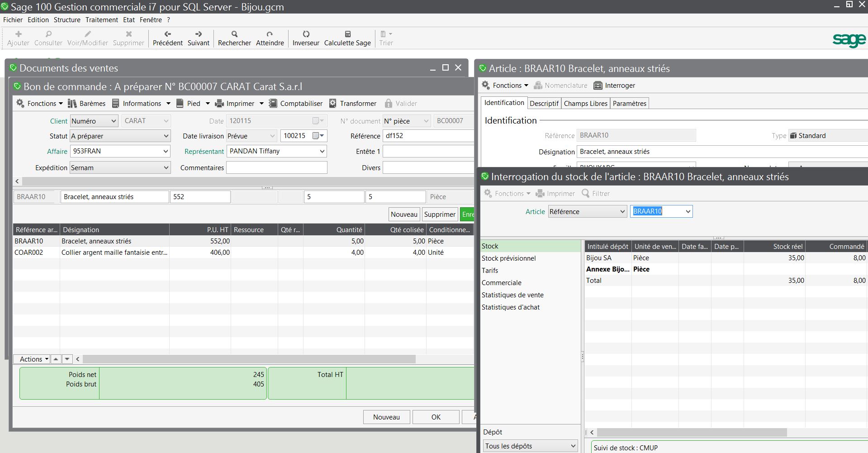This screenshot has height=453, width=868.
Task: Select the COAR002 line row
Action: (243, 253)
